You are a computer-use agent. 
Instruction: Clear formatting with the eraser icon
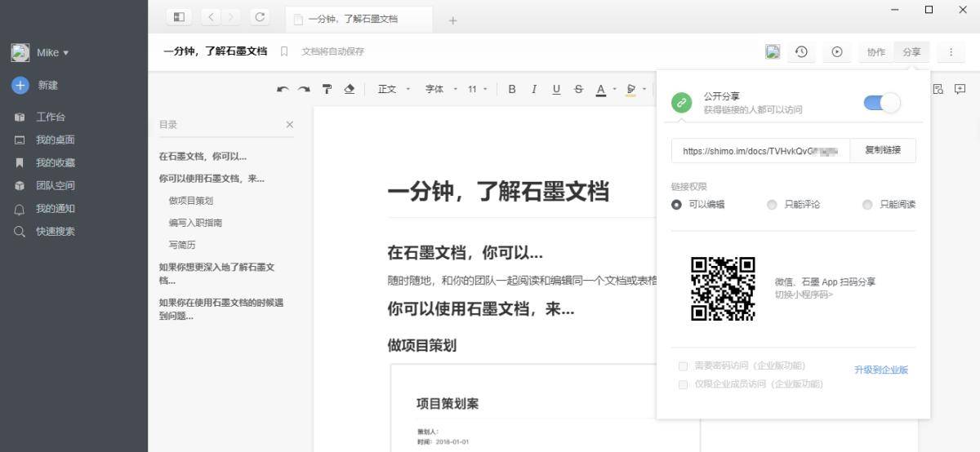[x=350, y=90]
